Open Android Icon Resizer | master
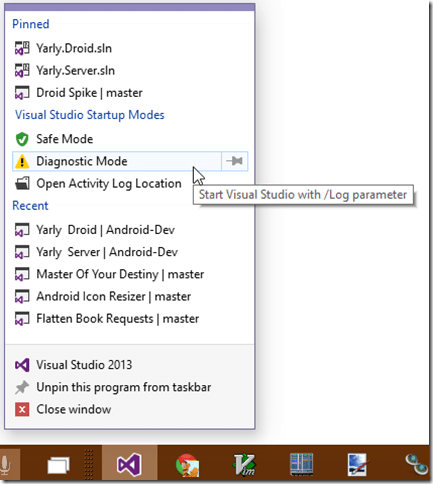The width and height of the screenshot is (433, 484). [x=130, y=297]
